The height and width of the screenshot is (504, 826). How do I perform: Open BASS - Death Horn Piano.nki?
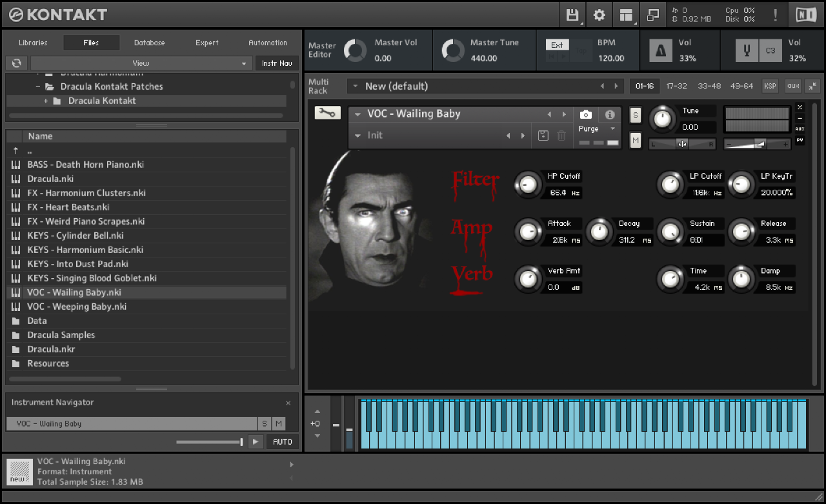pos(146,165)
